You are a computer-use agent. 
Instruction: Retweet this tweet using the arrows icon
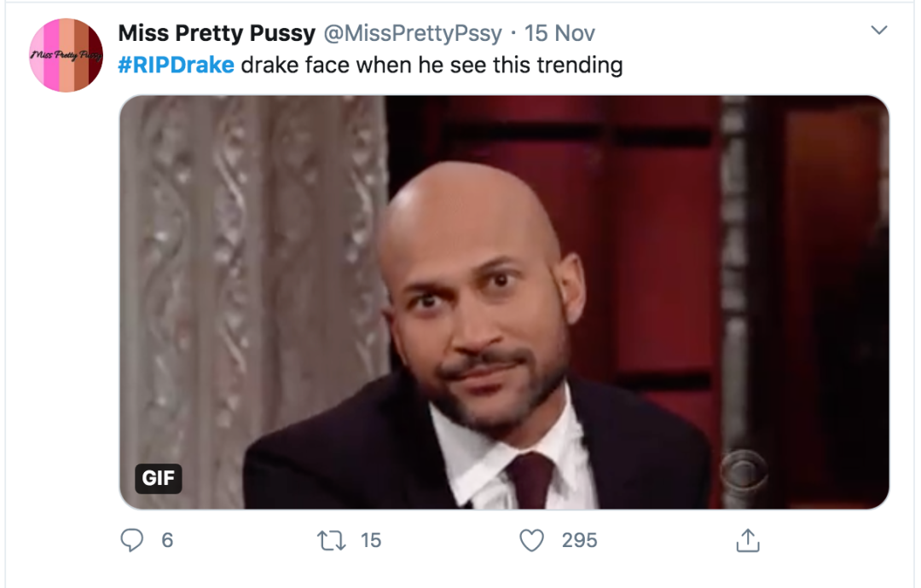pyautogui.click(x=328, y=540)
